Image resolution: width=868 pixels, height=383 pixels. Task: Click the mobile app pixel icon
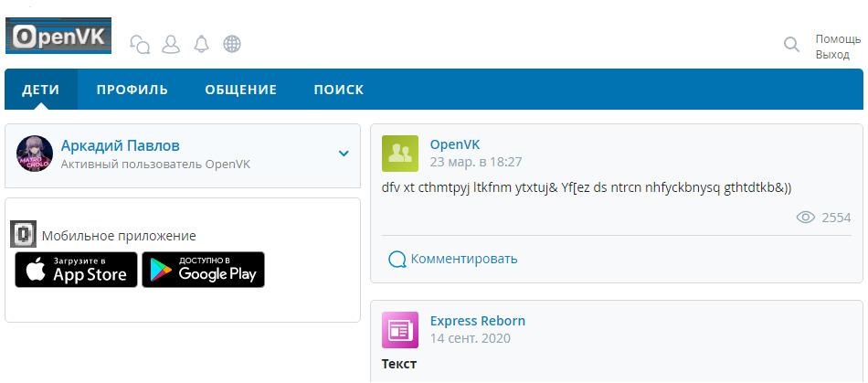point(23,234)
